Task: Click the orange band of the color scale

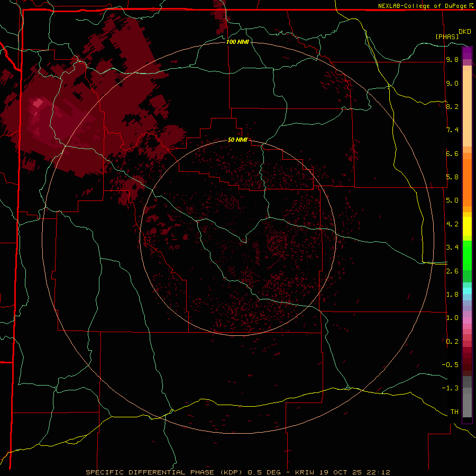Action: pyautogui.click(x=467, y=182)
